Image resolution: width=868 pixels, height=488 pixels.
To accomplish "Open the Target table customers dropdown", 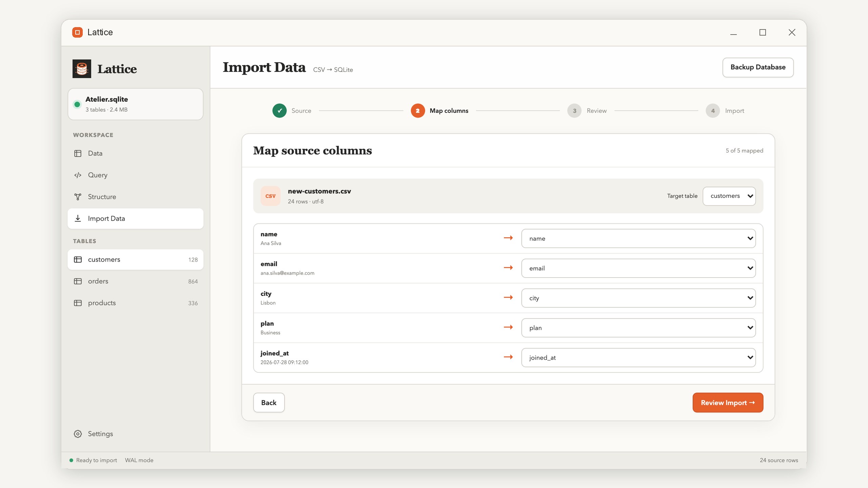I will 729,196.
